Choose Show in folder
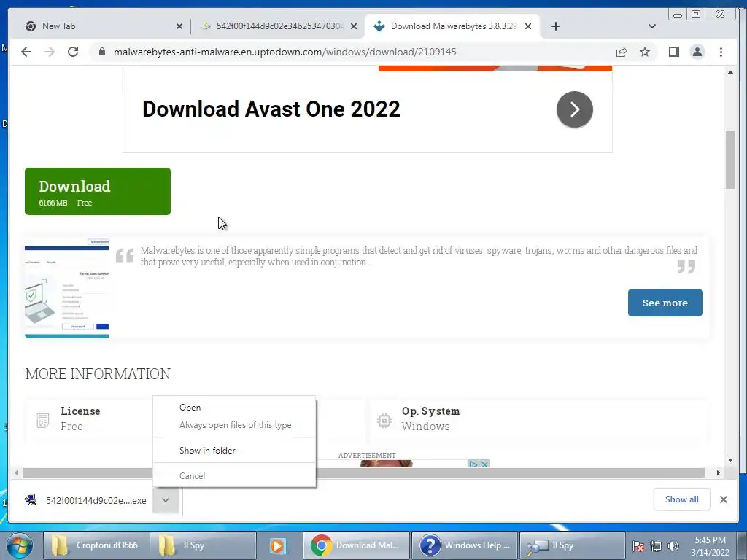 [x=234, y=451]
